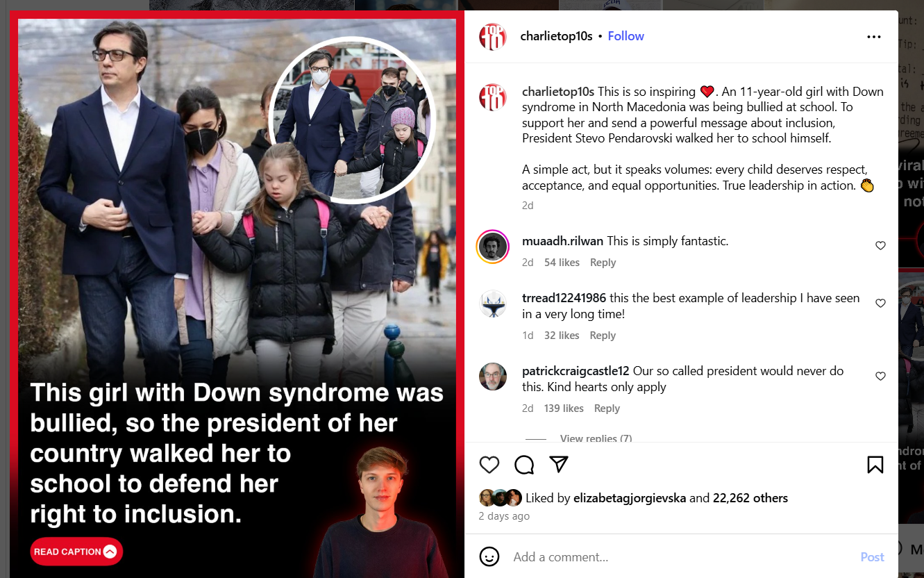The height and width of the screenshot is (578, 924).
Task: Save post with bookmark icon
Action: (x=875, y=465)
